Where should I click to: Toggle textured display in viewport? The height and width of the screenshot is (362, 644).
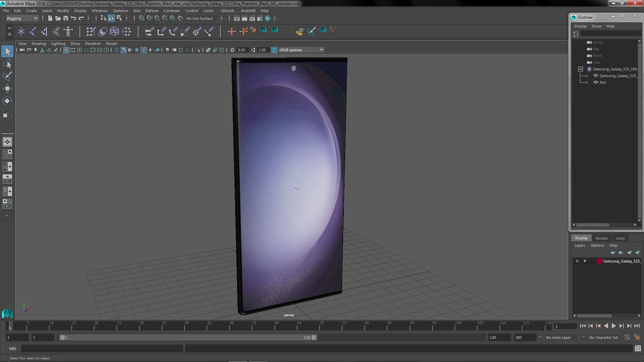point(144,50)
